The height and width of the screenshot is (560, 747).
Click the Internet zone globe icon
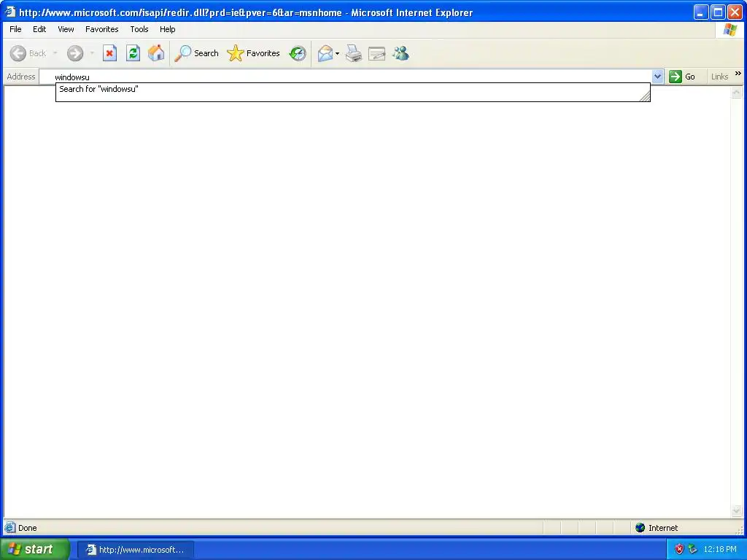coord(640,528)
